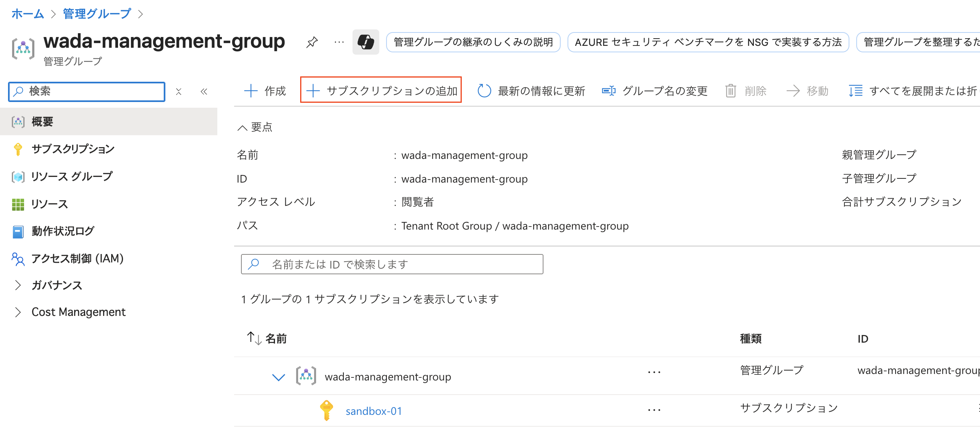Expand Cost Management section in sidebar
980x437 pixels.
(x=108, y=312)
